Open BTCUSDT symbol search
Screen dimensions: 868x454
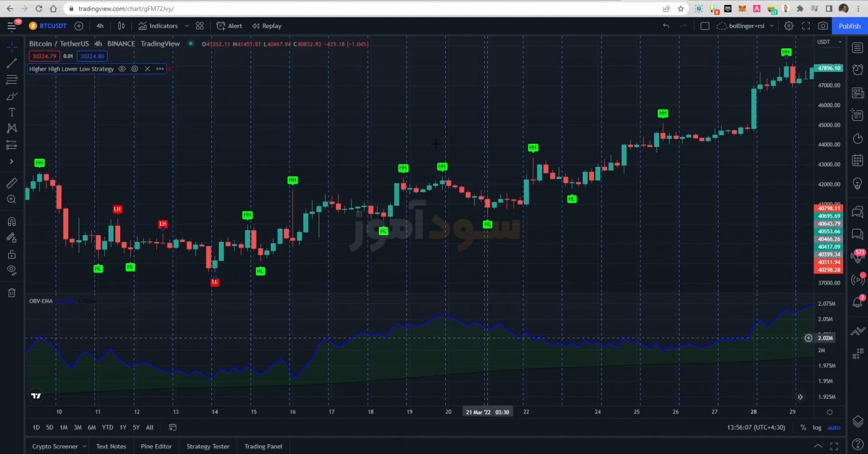[48, 26]
